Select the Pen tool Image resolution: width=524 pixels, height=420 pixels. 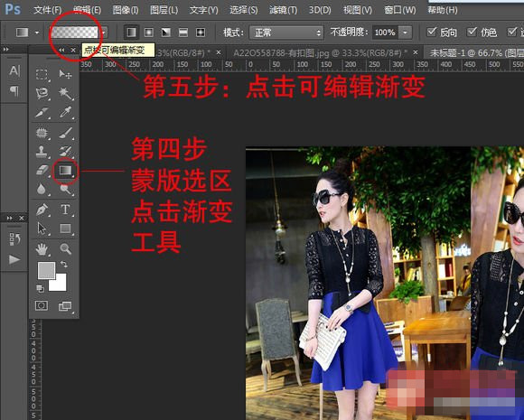[x=42, y=210]
